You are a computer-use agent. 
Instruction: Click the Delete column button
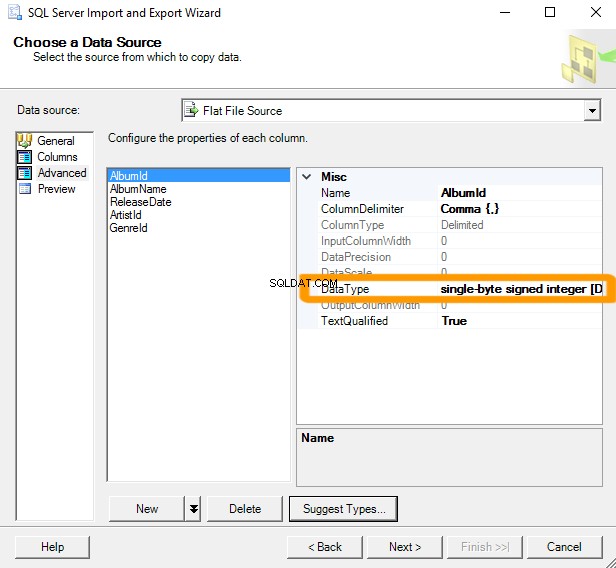click(x=245, y=509)
